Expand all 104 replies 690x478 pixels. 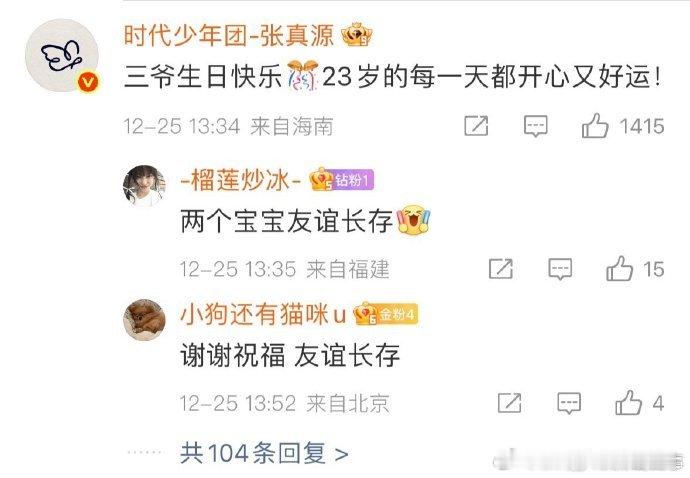tap(264, 453)
